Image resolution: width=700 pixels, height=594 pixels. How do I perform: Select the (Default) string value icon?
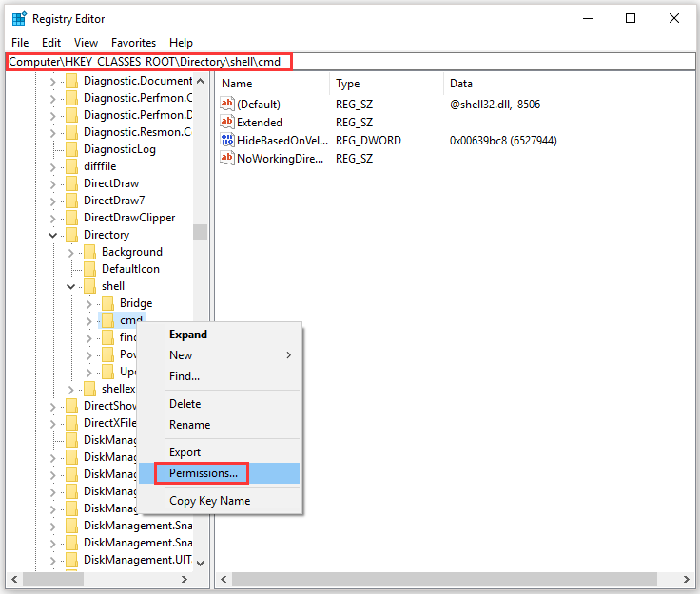click(226, 104)
